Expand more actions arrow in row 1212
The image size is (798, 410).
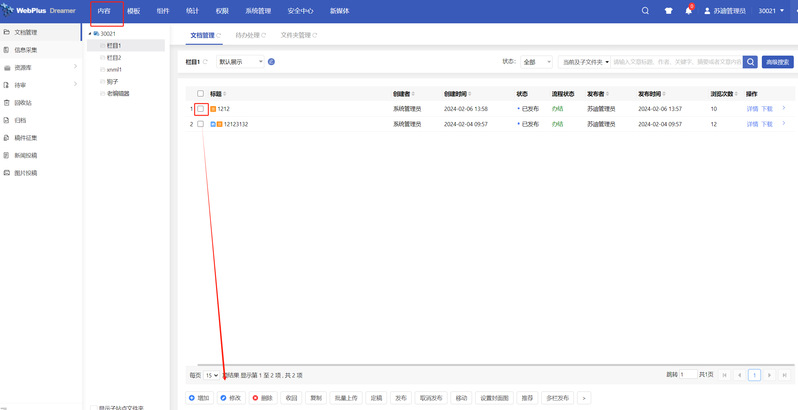pyautogui.click(x=783, y=108)
